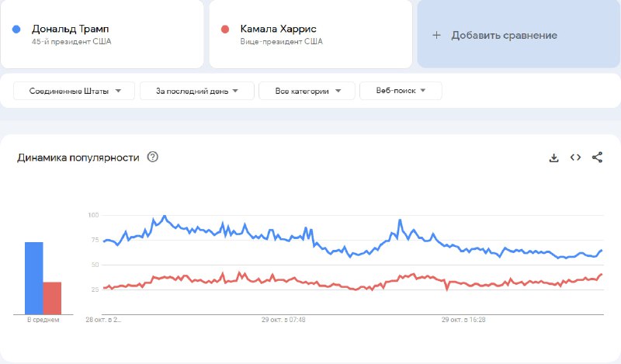Click the red dot beside Камала Харрис
Screen dimensions: 621x364
click(225, 29)
